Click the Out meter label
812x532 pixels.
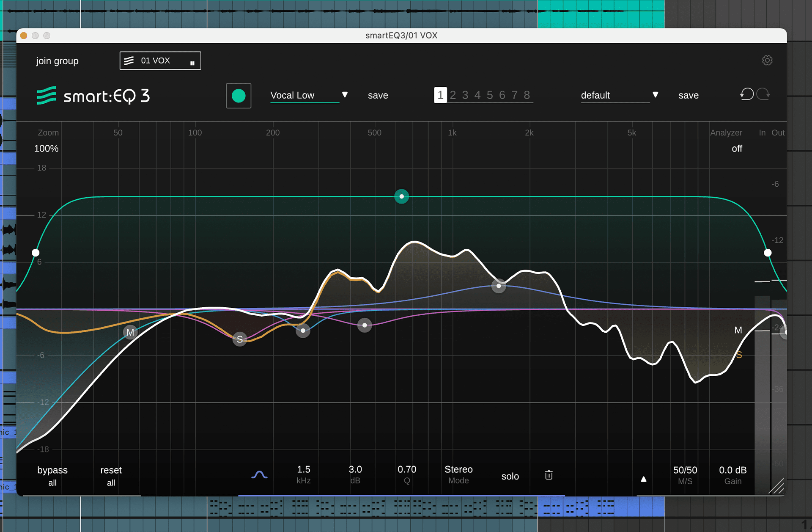point(778,132)
